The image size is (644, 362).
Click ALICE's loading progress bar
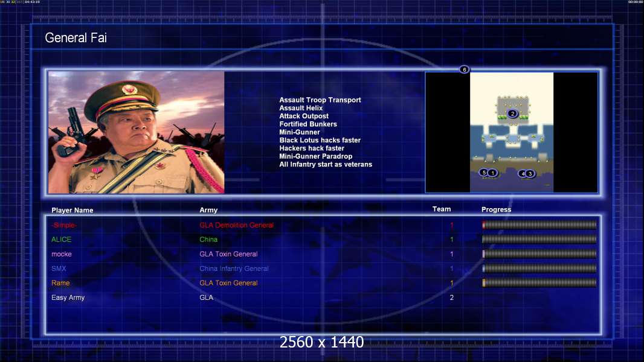[539, 239]
